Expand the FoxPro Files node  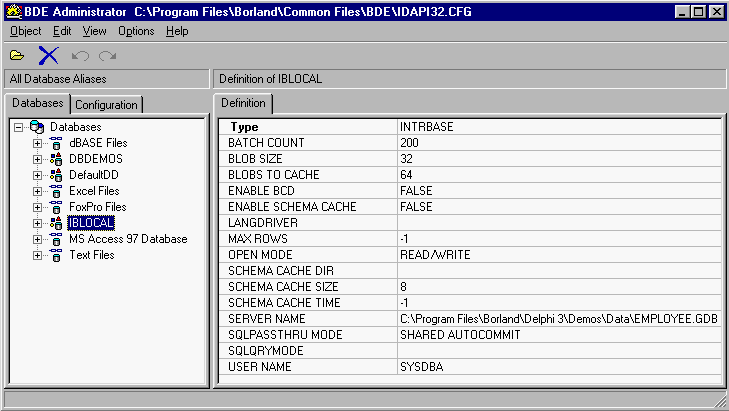pos(37,207)
